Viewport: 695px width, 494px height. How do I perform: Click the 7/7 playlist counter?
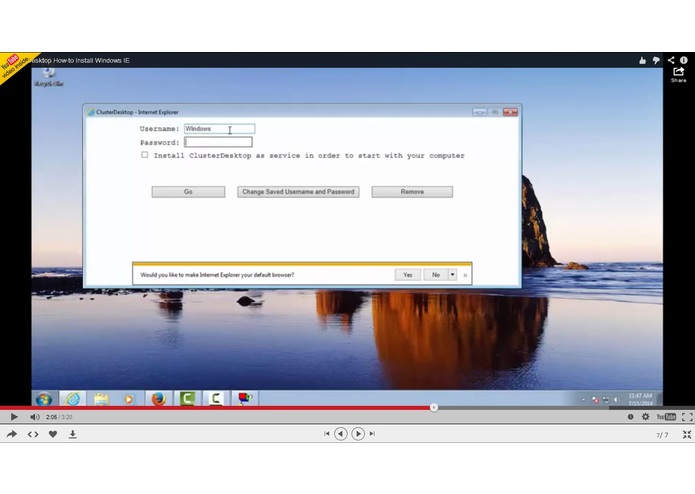click(662, 435)
